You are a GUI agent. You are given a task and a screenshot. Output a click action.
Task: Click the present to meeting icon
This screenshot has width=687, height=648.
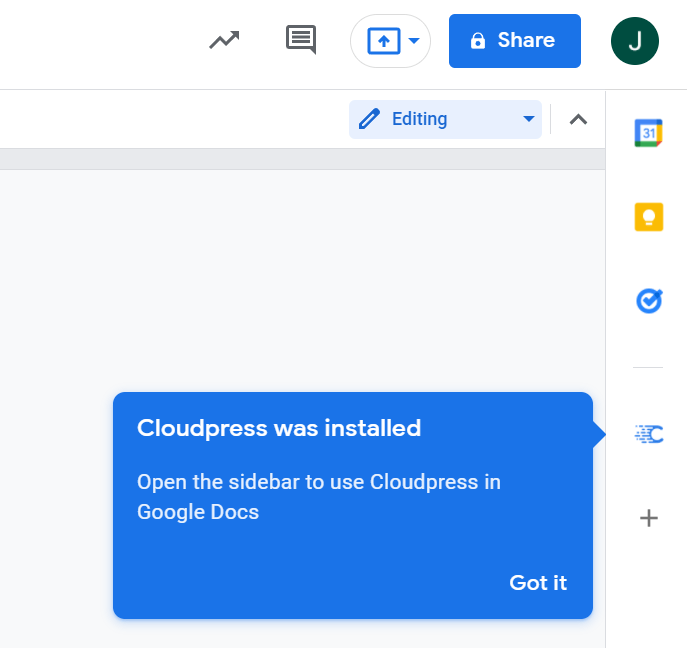click(383, 41)
